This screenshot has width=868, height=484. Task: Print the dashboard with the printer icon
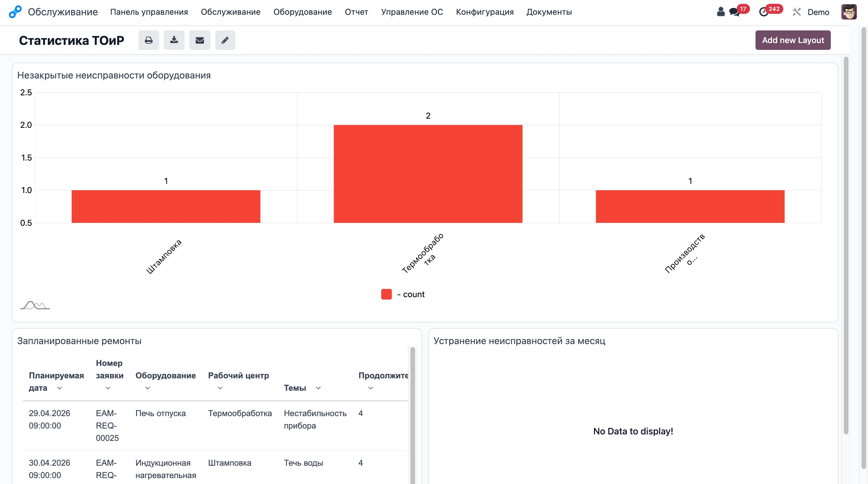click(149, 40)
